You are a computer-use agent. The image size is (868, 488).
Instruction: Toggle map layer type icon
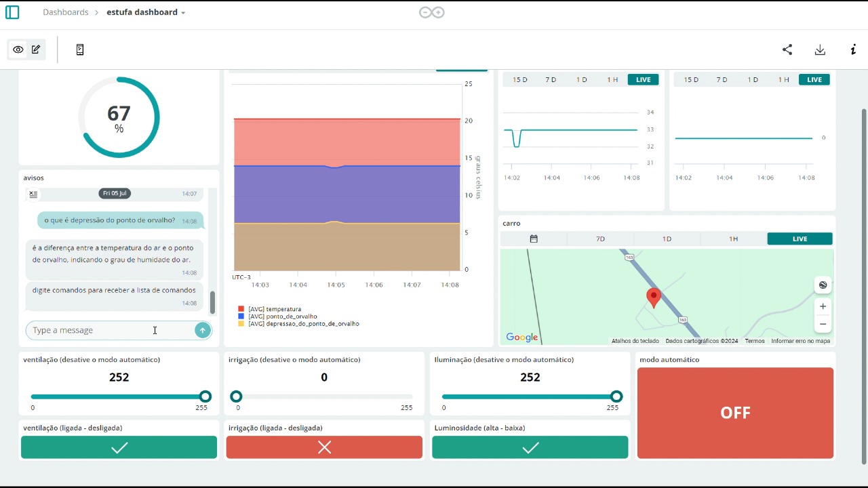823,285
